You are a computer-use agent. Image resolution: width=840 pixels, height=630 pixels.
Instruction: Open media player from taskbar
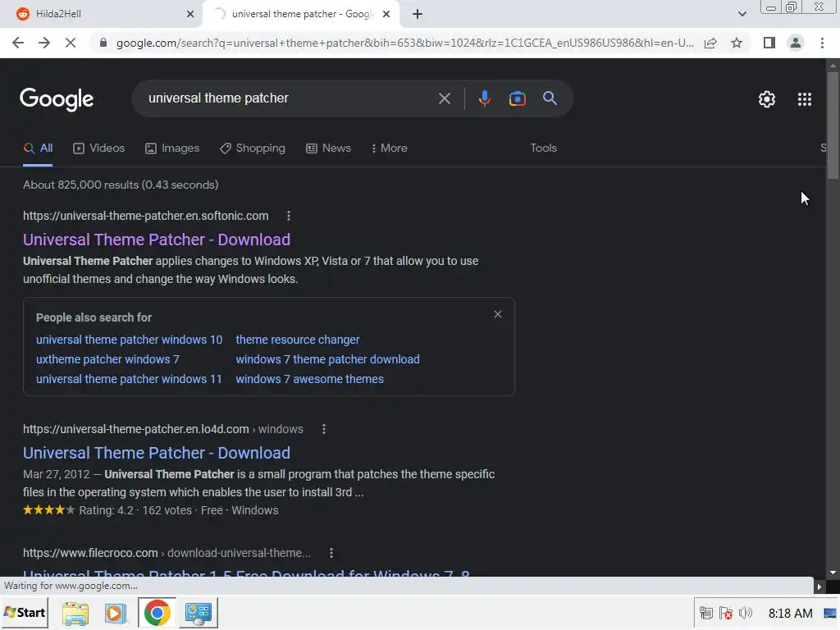[115, 613]
